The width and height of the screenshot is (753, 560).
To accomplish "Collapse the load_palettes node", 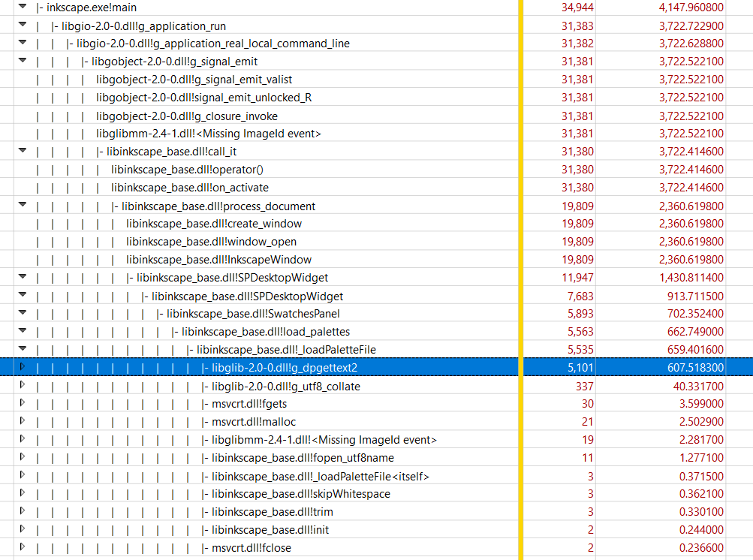I will 23,330.
